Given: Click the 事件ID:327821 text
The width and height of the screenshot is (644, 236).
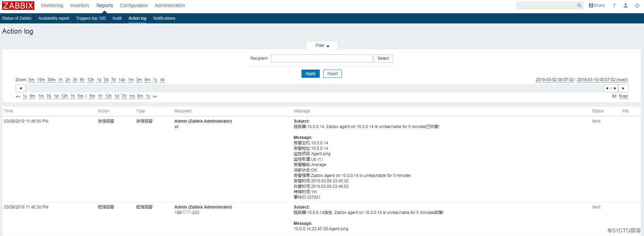Looking at the screenshot, I should pyautogui.click(x=307, y=197).
